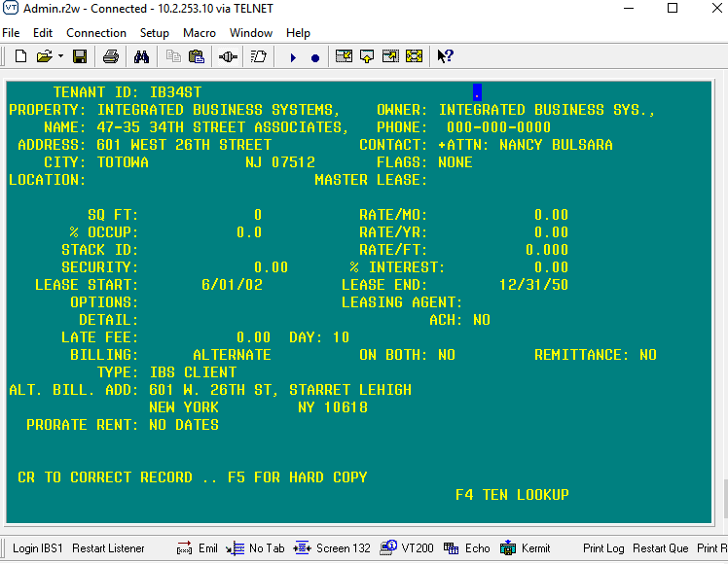Click lease end date 12/31/50

point(533,285)
